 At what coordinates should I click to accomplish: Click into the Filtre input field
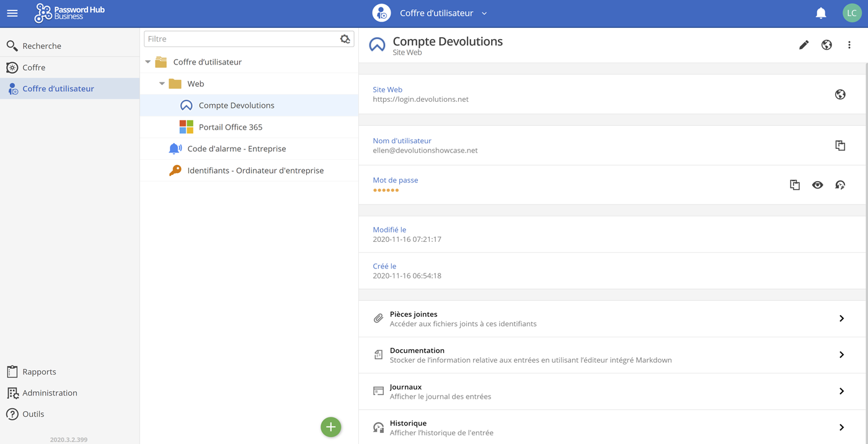(242, 39)
